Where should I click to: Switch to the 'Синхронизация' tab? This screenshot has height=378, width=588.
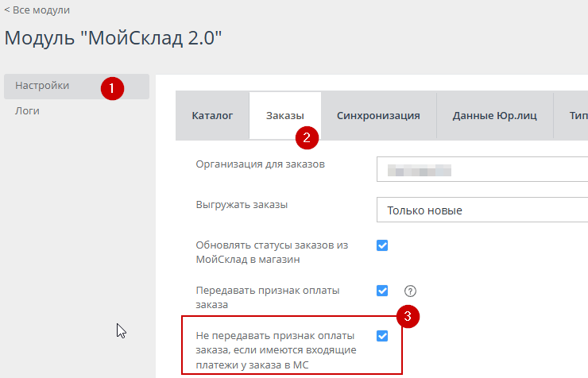(378, 115)
